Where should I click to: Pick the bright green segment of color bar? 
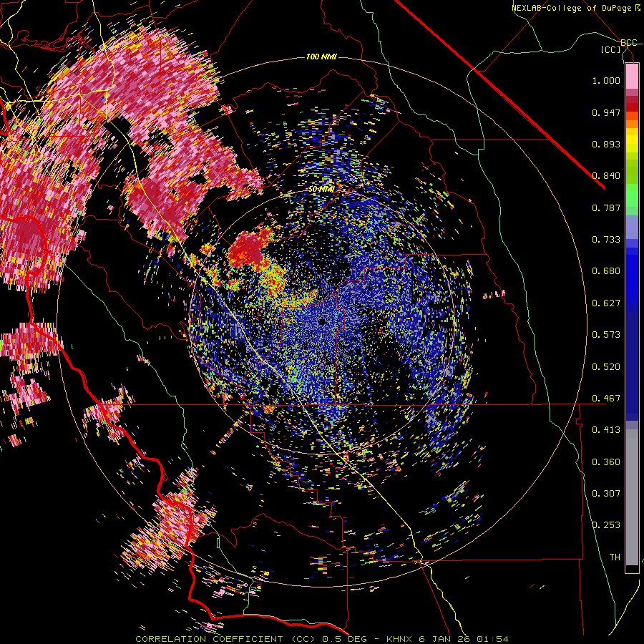coord(632,195)
